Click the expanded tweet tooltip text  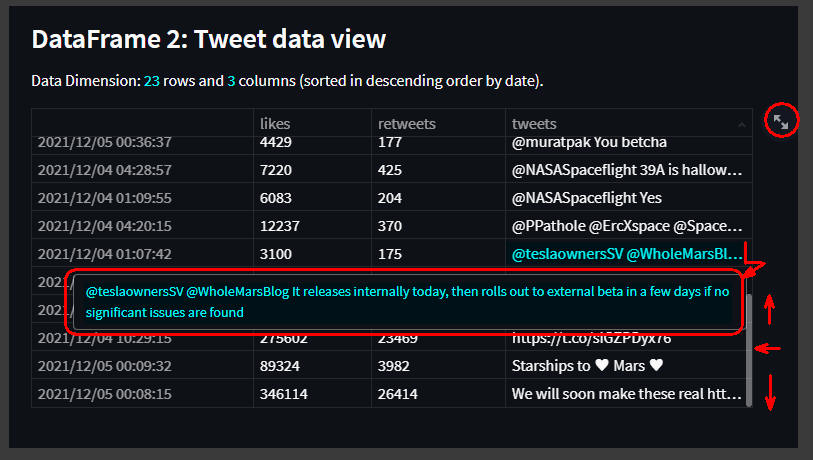(x=407, y=302)
